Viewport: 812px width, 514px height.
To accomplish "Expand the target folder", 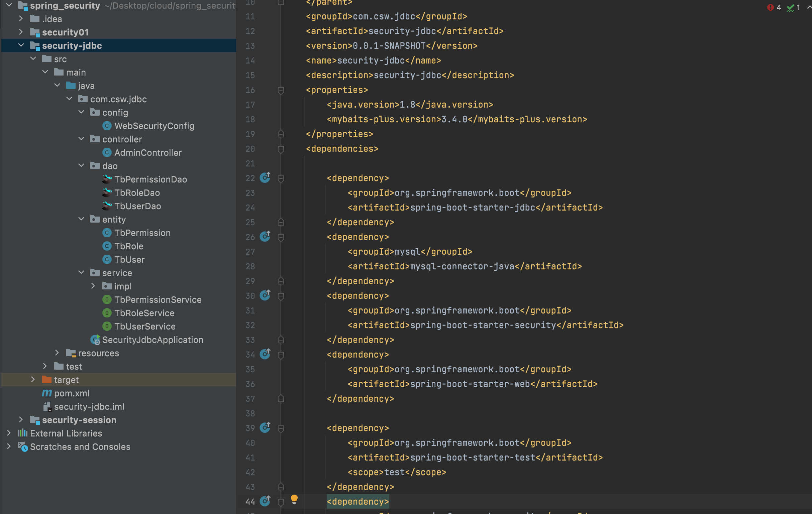I will pos(33,380).
